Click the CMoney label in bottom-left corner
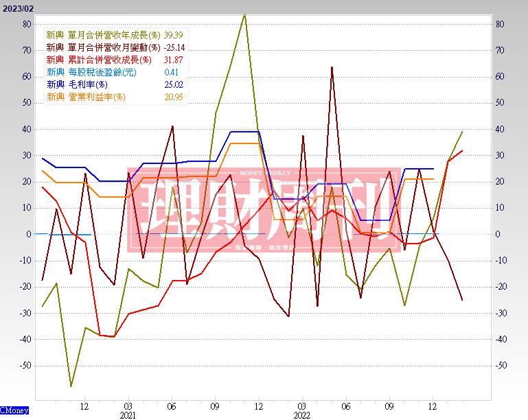Image resolution: width=528 pixels, height=420 pixels. pyautogui.click(x=14, y=410)
